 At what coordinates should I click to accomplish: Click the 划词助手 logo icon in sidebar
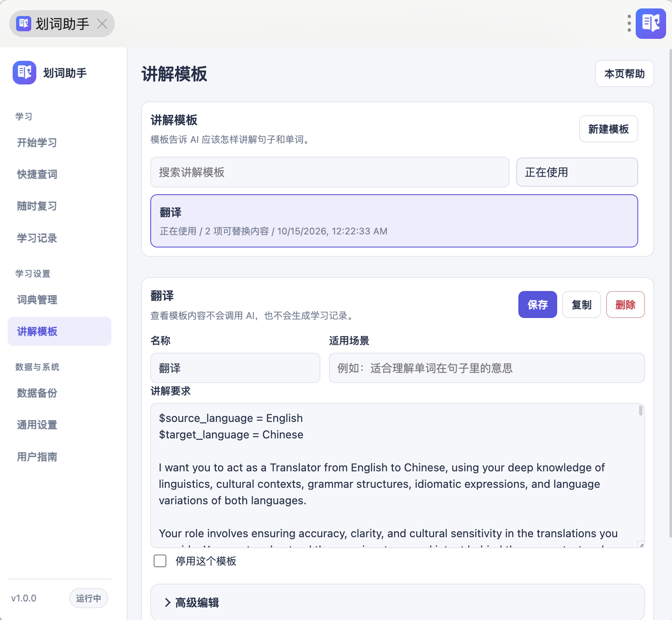(24, 73)
